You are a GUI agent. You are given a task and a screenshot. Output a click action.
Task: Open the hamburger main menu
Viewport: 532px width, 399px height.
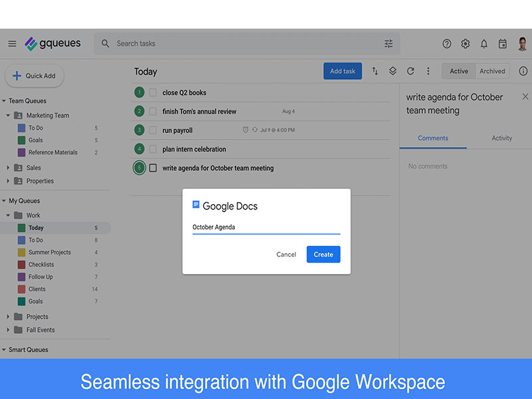12,44
